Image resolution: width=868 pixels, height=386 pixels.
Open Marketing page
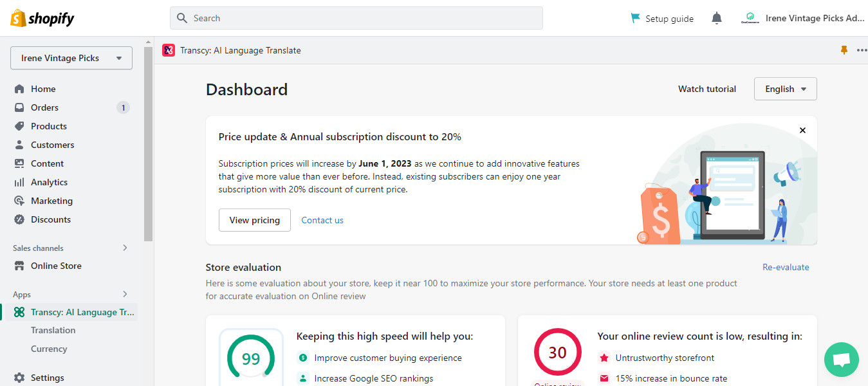point(51,201)
